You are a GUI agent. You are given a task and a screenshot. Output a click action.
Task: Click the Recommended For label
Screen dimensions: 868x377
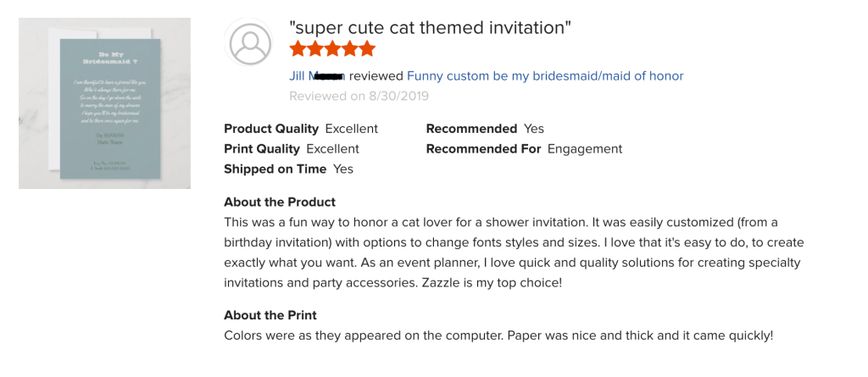[483, 149]
